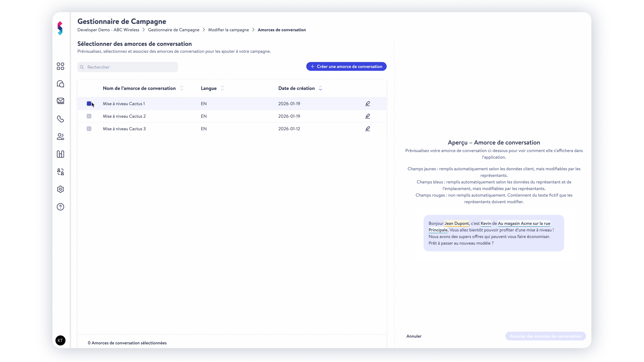Click 2026-01-19 date in Cactus 1 row

(289, 104)
